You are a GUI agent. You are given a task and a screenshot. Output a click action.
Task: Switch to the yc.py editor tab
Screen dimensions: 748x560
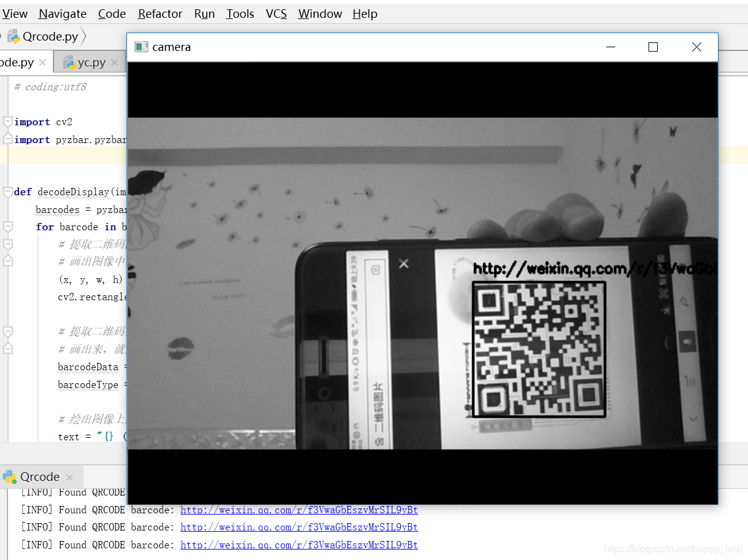coord(92,63)
